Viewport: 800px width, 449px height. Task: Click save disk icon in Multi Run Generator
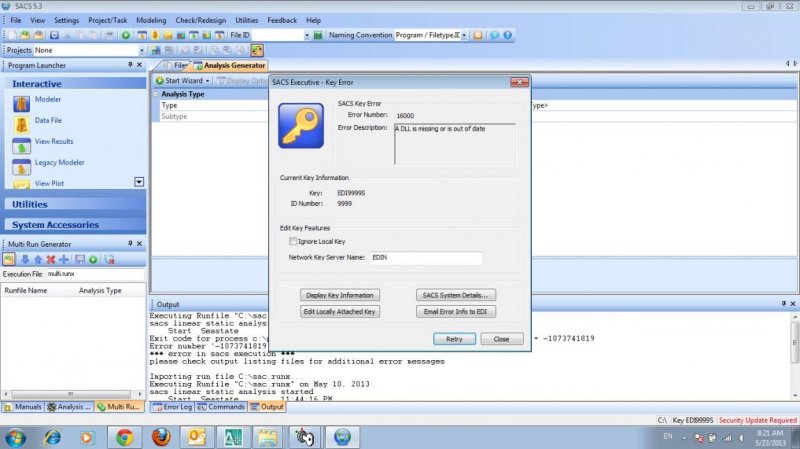(x=80, y=259)
